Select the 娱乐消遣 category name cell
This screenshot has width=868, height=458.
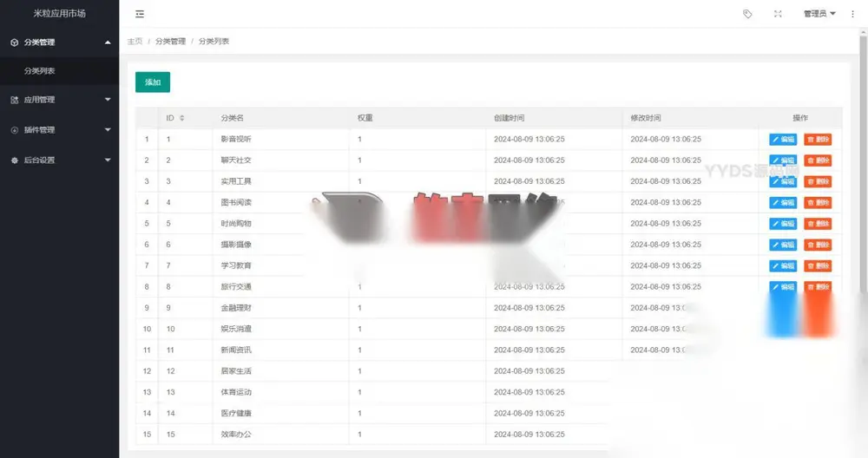click(280, 329)
